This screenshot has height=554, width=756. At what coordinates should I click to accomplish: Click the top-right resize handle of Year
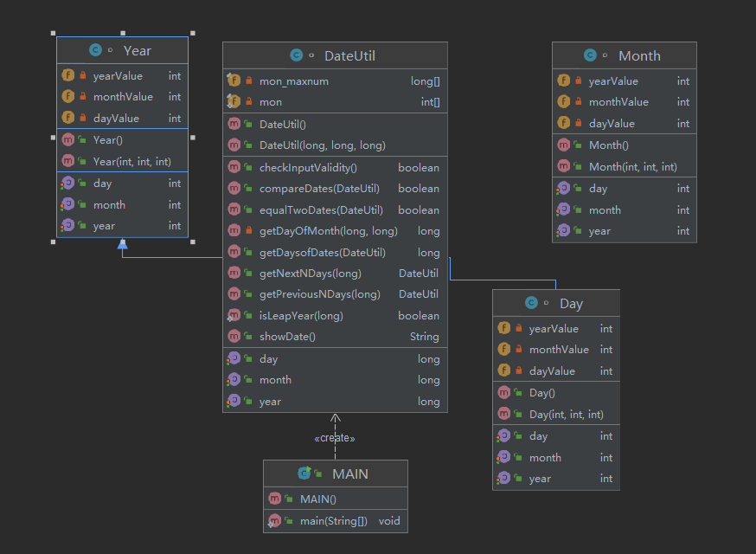pos(193,33)
